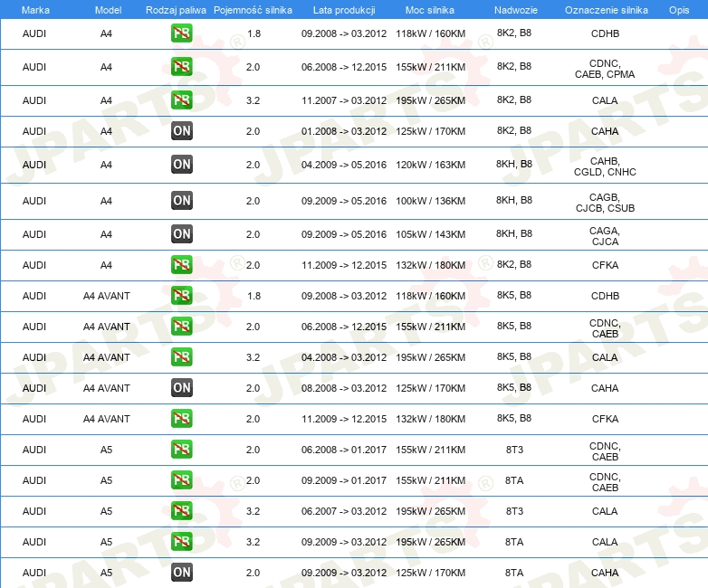Click the petrol icon in the A5 8T3 3.2 CALA row
The width and height of the screenshot is (708, 588).
(181, 511)
